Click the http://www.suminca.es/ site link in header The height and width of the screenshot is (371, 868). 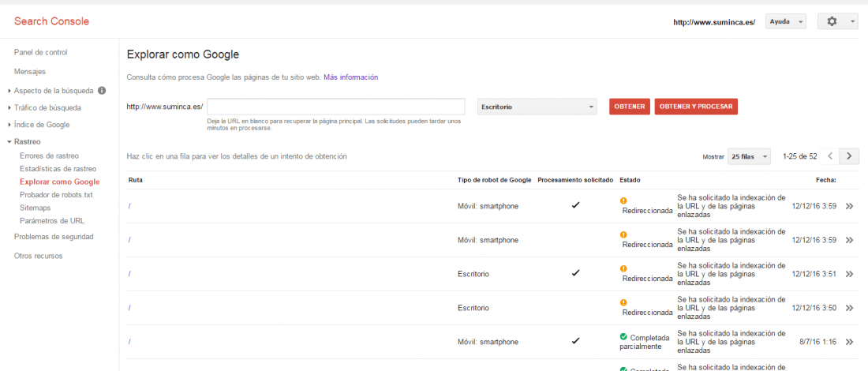tap(714, 23)
